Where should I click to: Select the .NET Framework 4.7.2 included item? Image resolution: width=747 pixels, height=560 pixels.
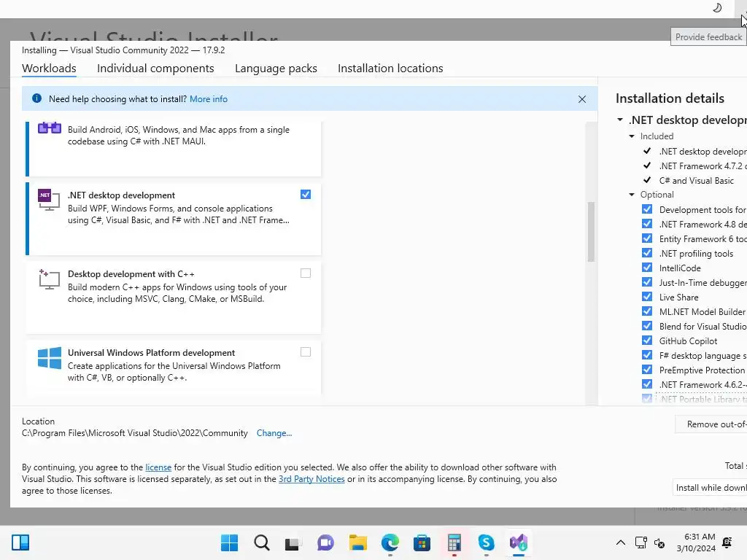[x=703, y=166]
